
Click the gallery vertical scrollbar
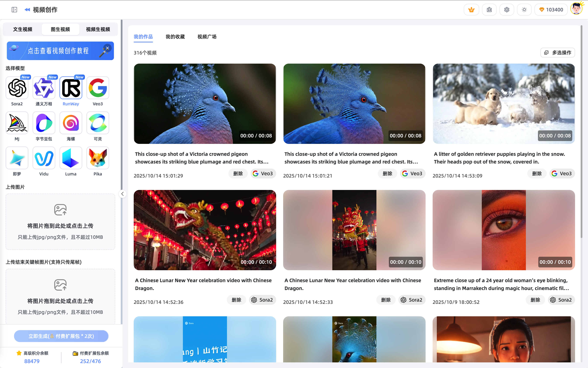point(582,131)
